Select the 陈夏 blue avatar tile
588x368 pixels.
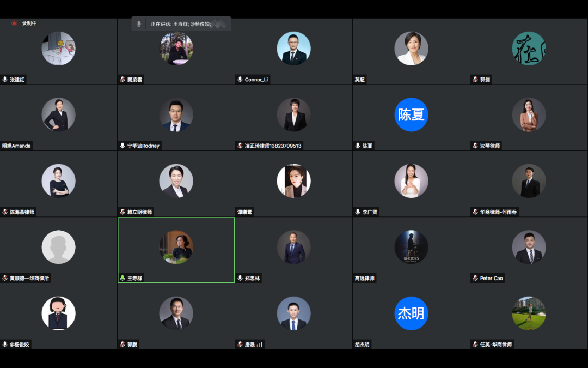[x=411, y=114]
